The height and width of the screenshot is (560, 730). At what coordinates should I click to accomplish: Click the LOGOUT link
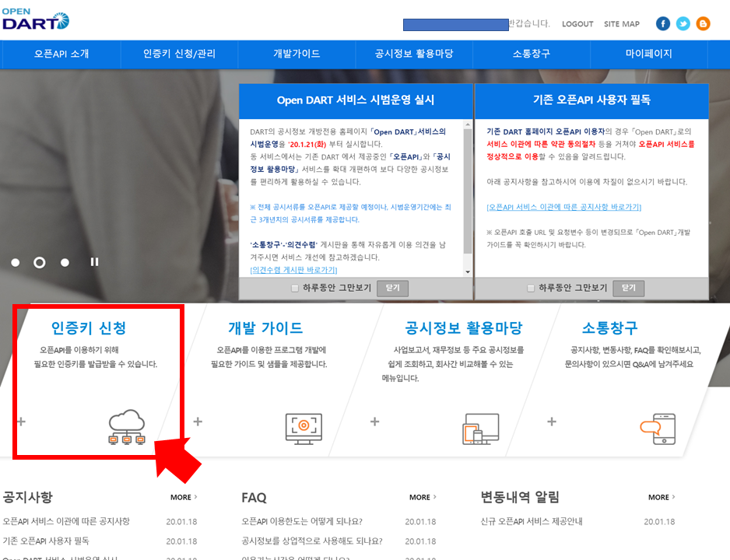click(x=577, y=23)
